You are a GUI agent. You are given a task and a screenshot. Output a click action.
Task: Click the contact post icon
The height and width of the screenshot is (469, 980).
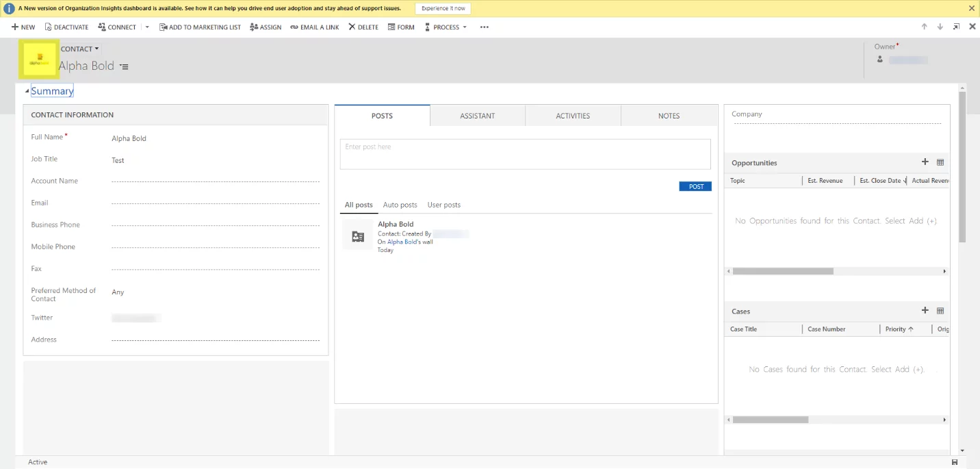tap(358, 236)
